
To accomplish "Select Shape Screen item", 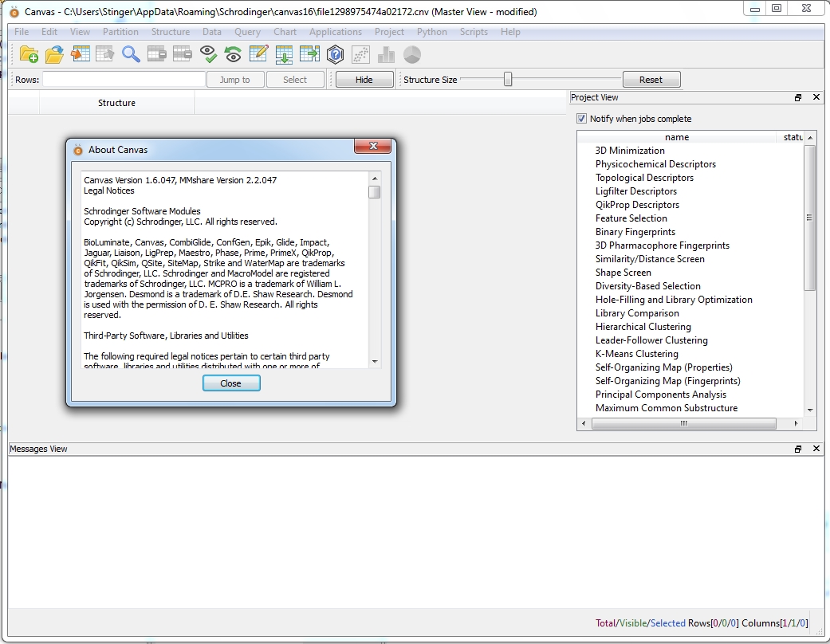I will coord(623,273).
